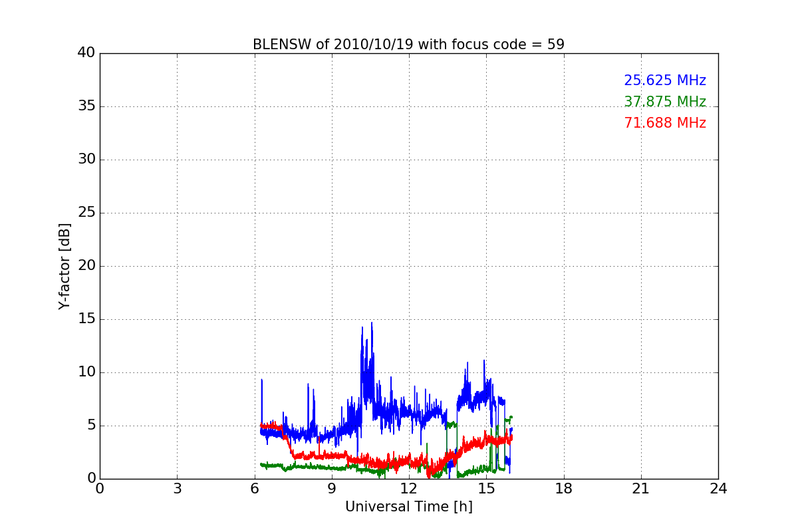Click the y-axis tick label '25'
This screenshot has width=798, height=532.
pyautogui.click(x=86, y=213)
